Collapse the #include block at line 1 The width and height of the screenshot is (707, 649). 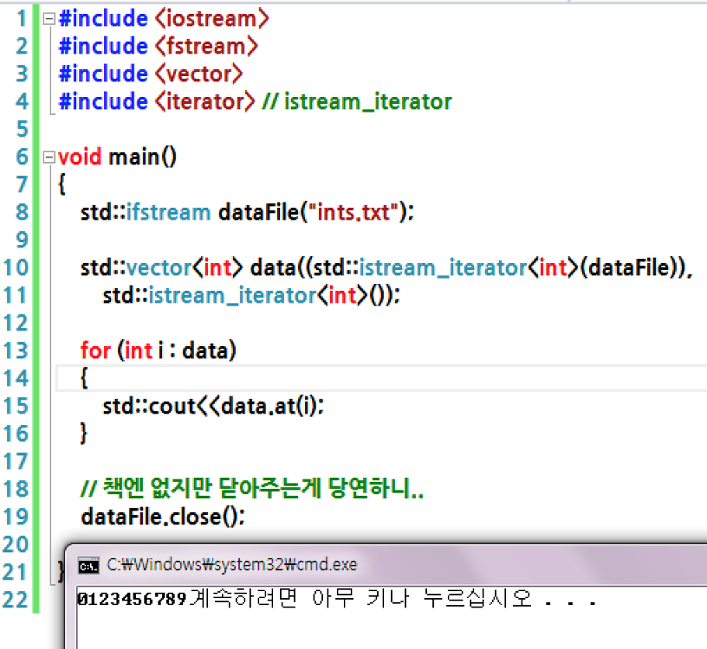pyautogui.click(x=49, y=19)
